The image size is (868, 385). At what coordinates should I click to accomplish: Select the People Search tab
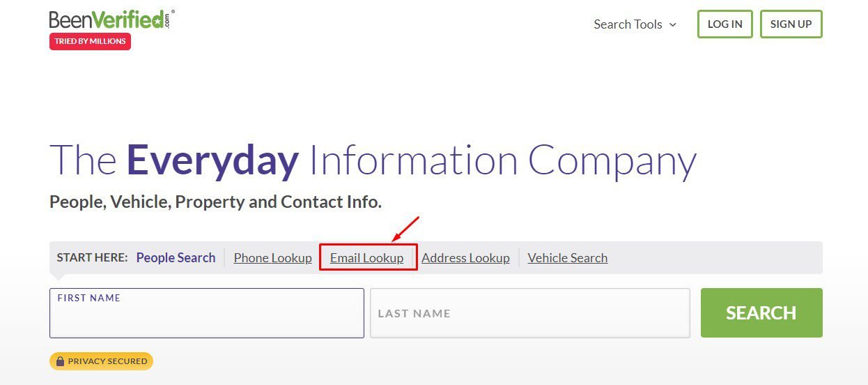point(176,257)
